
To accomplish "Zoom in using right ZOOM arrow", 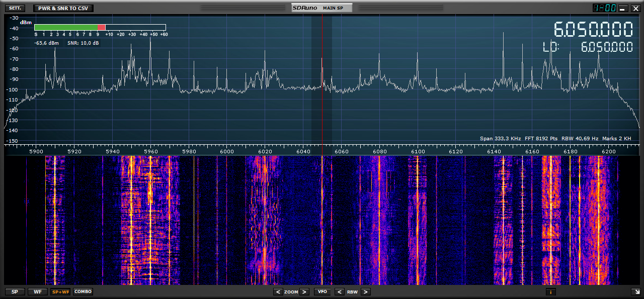I will 304,292.
